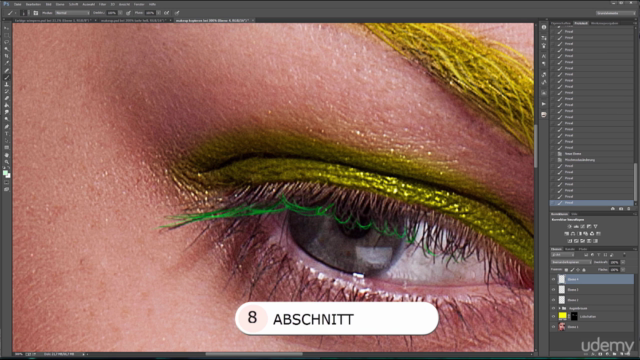Viewport: 640px width, 360px height.
Task: Click the foreground color swatch
Action: 5,173
